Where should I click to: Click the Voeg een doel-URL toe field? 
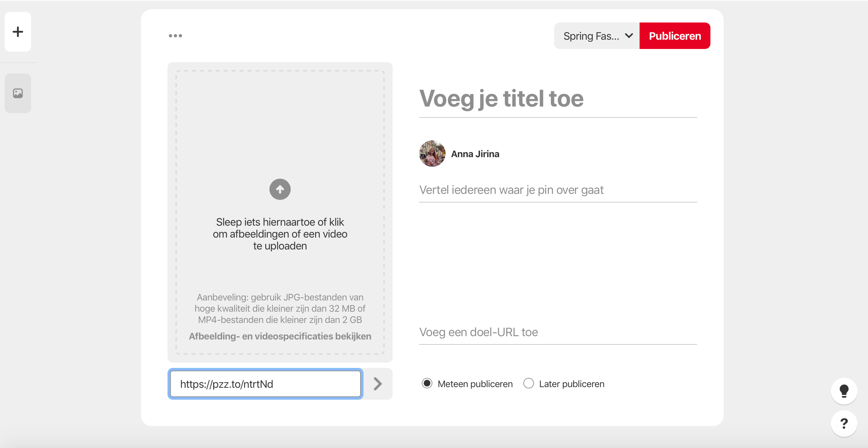tap(557, 332)
